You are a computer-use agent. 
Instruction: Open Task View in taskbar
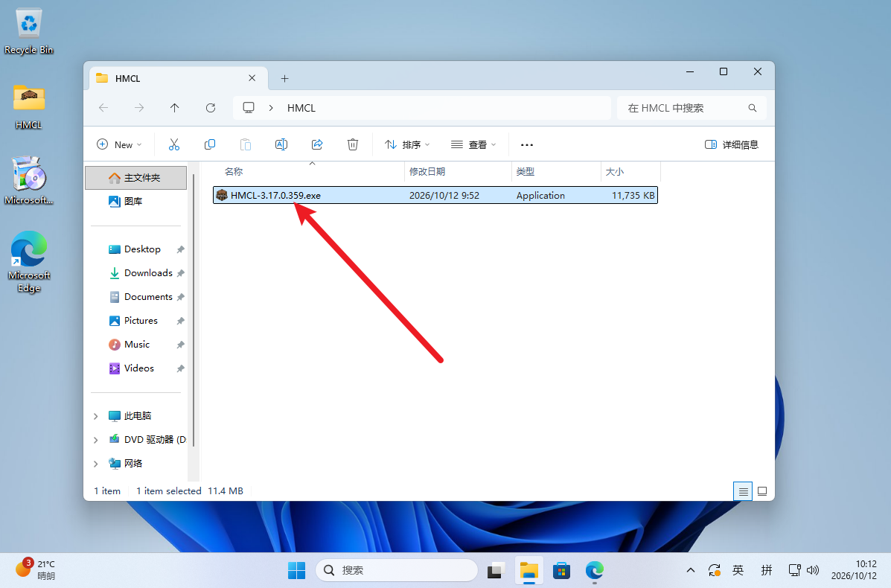(x=496, y=570)
